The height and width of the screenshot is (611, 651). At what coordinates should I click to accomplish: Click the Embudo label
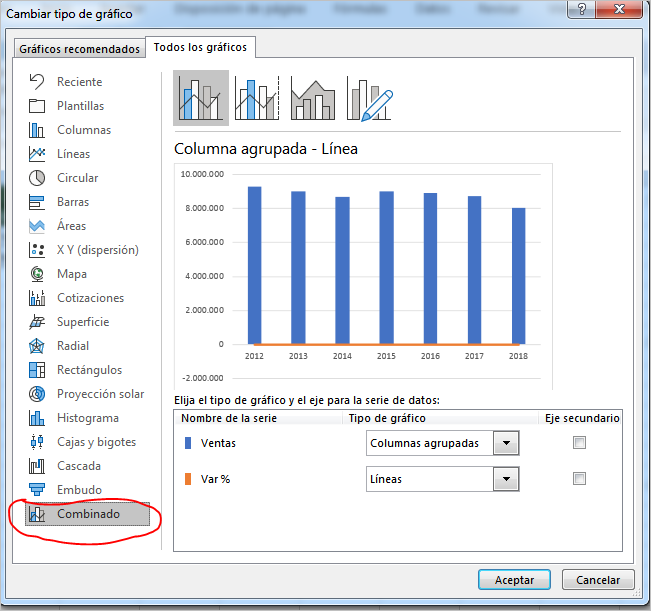tap(79, 490)
